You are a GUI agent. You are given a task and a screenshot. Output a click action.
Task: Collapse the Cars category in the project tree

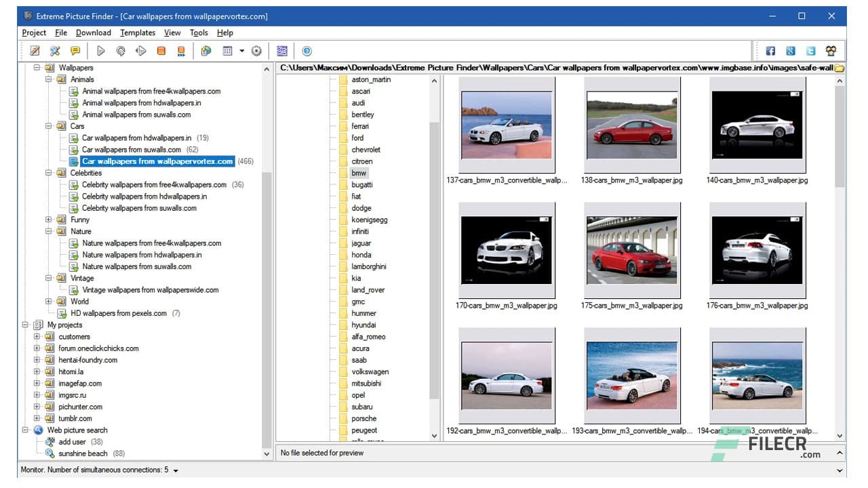click(47, 126)
